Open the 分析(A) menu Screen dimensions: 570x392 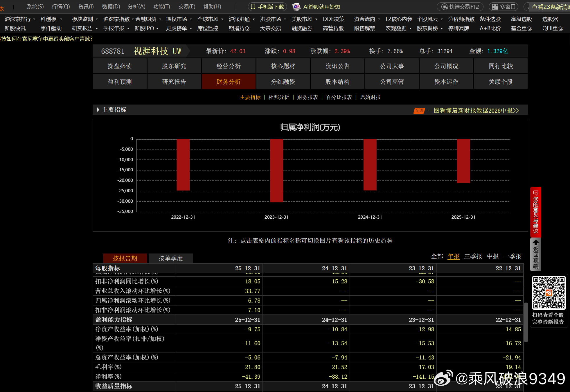click(x=136, y=7)
